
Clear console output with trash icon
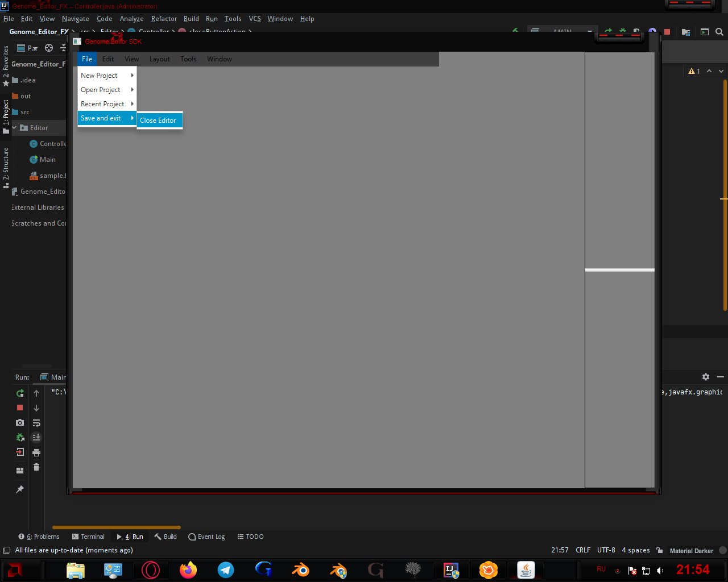click(36, 467)
